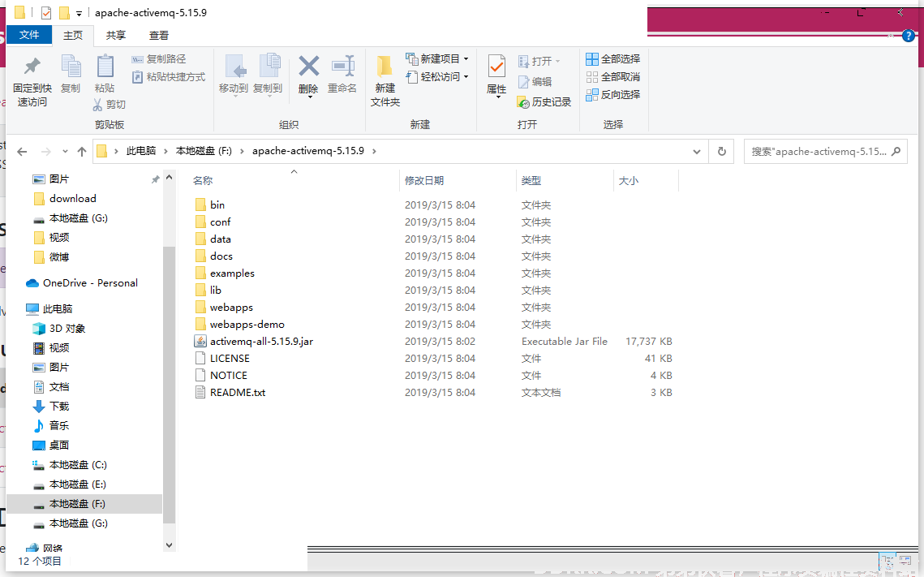This screenshot has width=924, height=577.
Task: Open the File (文件) tab
Action: (x=29, y=35)
